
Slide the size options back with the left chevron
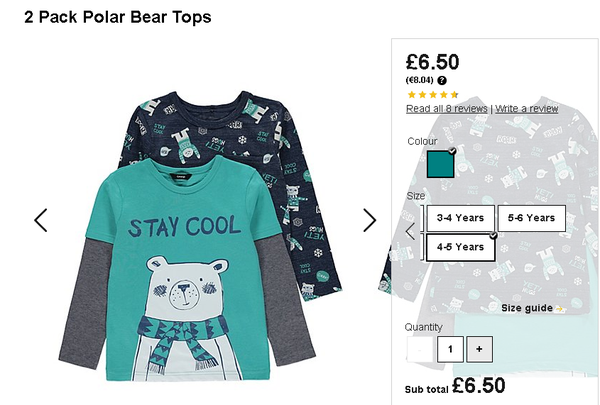(x=410, y=231)
